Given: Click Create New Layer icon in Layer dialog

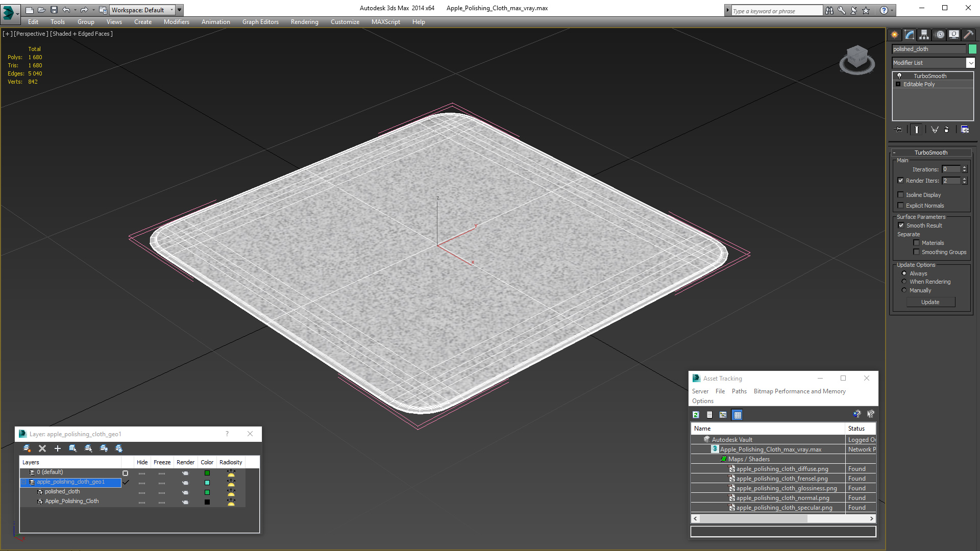Looking at the screenshot, I should (27, 448).
